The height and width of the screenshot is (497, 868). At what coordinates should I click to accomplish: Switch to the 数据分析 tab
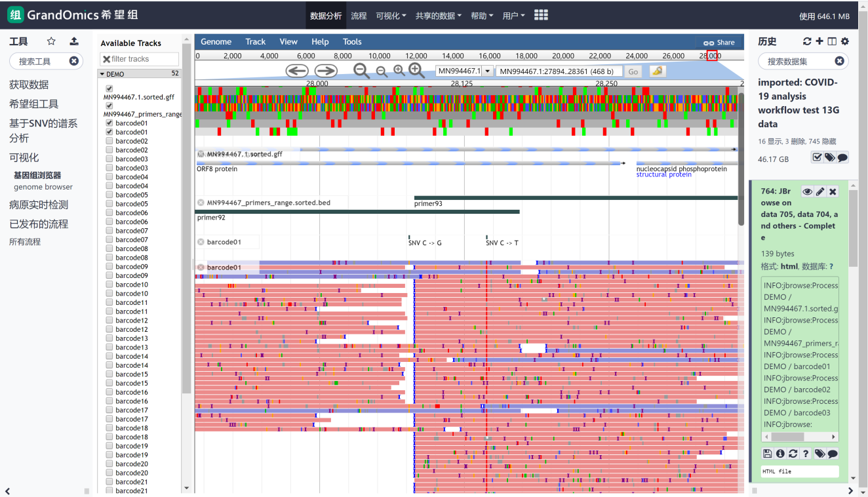[326, 16]
